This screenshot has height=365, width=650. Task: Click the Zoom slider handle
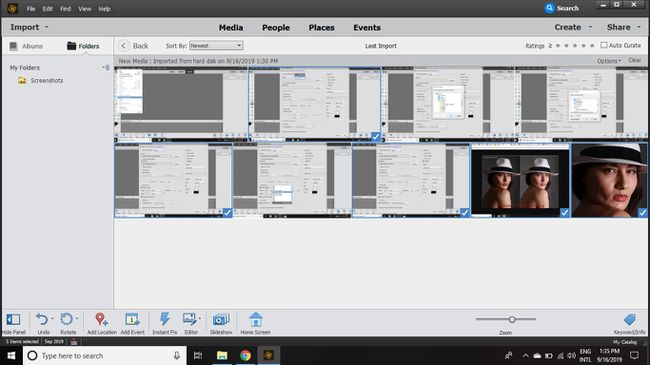(512, 319)
